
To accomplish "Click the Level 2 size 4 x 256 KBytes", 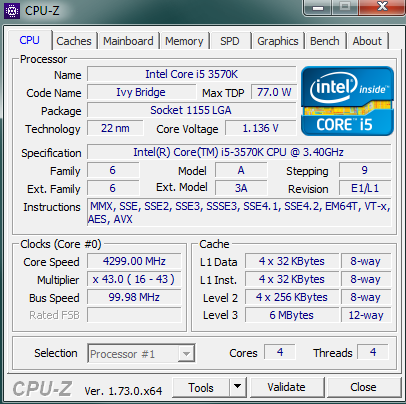I will [x=292, y=297].
